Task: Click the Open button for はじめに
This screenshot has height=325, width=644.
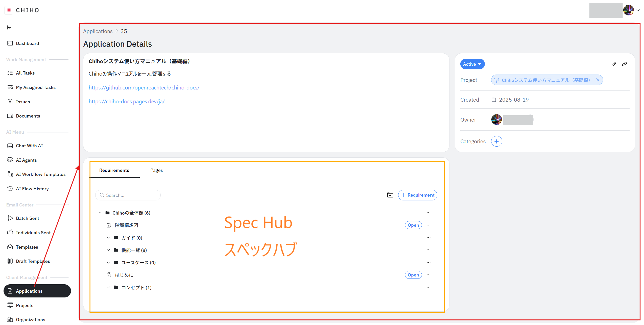Action: click(x=413, y=275)
